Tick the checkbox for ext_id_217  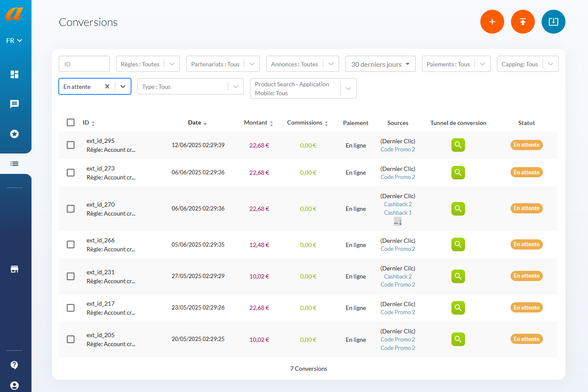(x=71, y=308)
